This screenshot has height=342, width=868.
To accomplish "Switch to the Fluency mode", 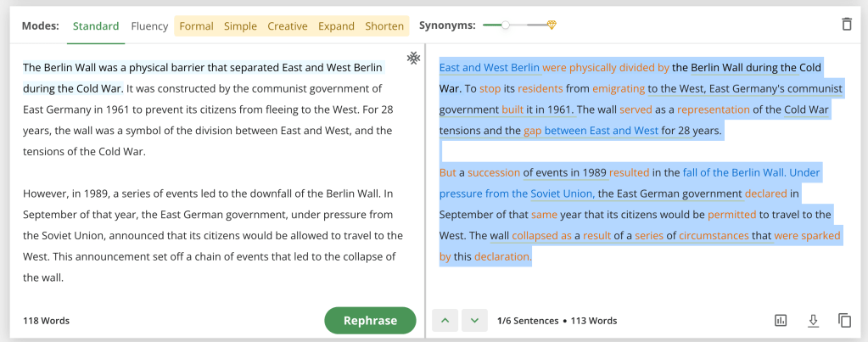I will coord(149,25).
